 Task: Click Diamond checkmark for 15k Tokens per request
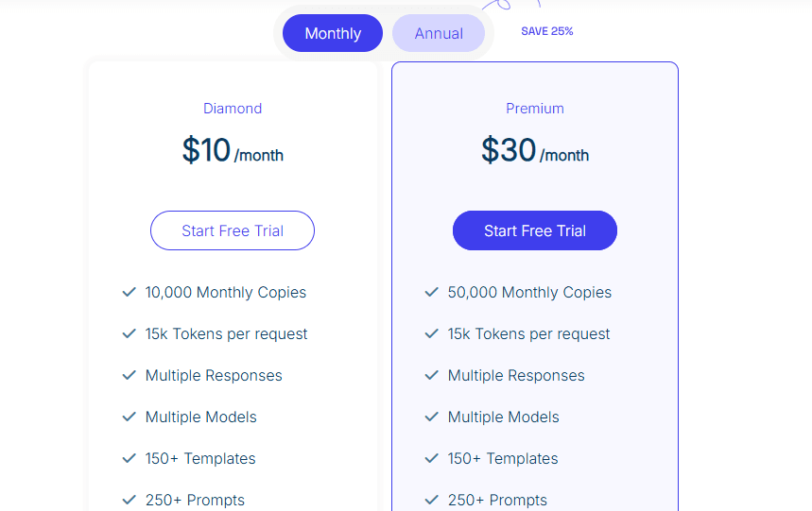click(x=130, y=334)
